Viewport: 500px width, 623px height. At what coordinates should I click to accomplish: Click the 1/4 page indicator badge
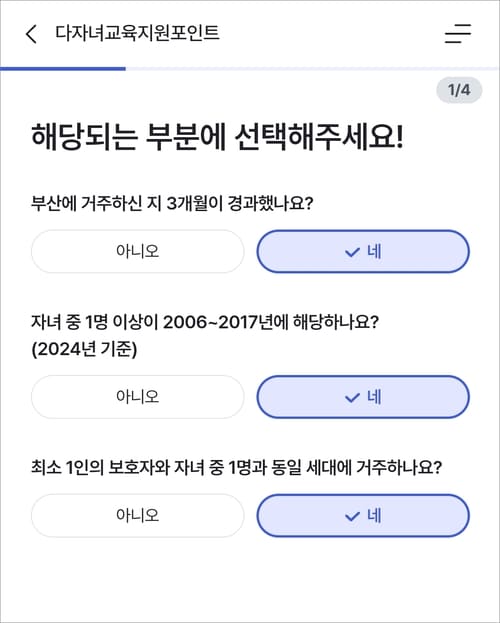point(459,90)
